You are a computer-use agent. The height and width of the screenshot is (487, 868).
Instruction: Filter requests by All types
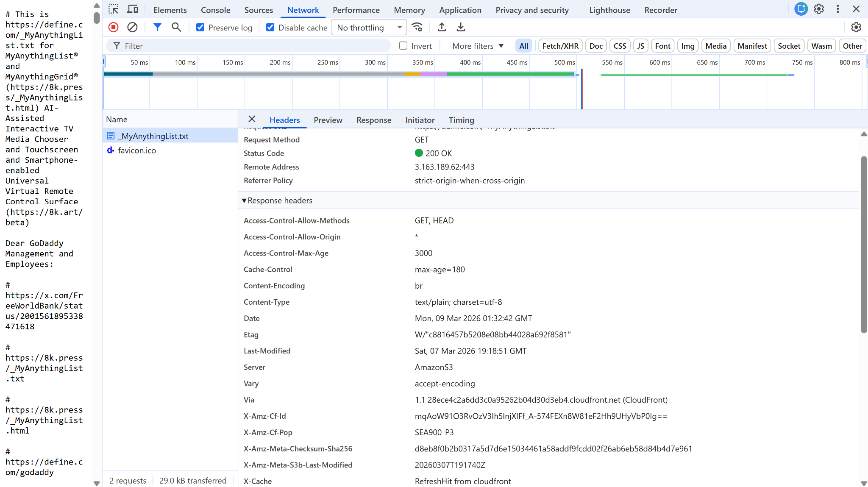(524, 46)
